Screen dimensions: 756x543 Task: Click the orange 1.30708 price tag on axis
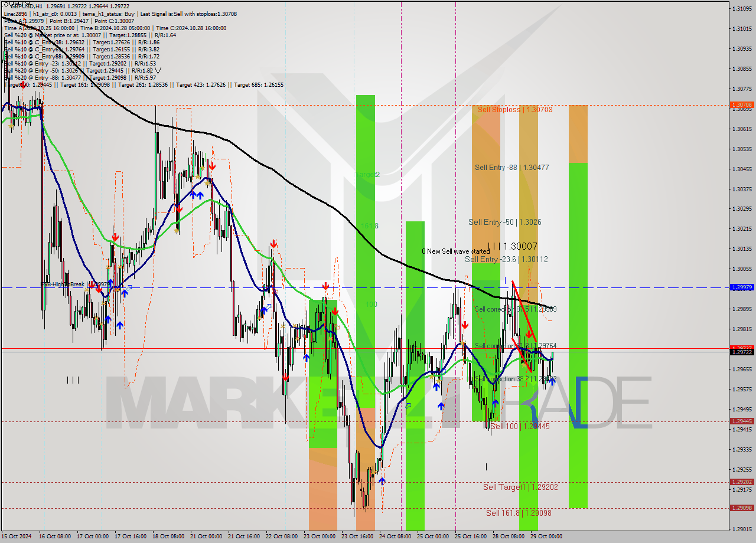click(742, 105)
